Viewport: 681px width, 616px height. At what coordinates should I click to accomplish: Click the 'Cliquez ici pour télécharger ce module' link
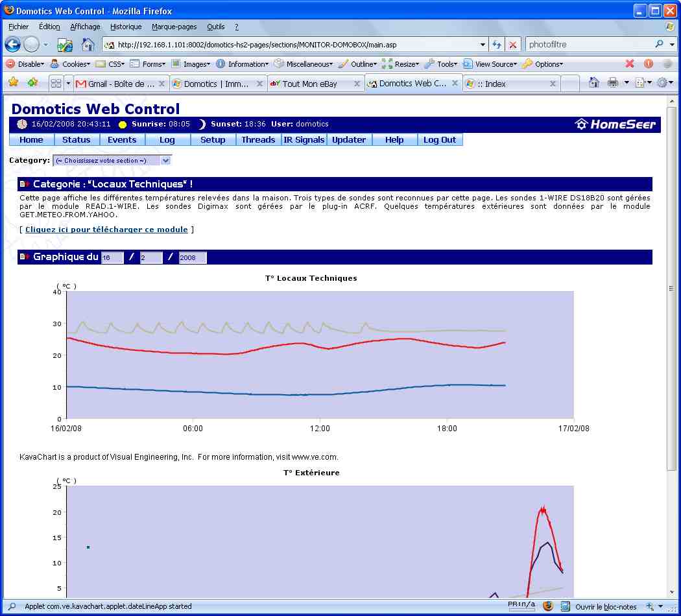106,230
